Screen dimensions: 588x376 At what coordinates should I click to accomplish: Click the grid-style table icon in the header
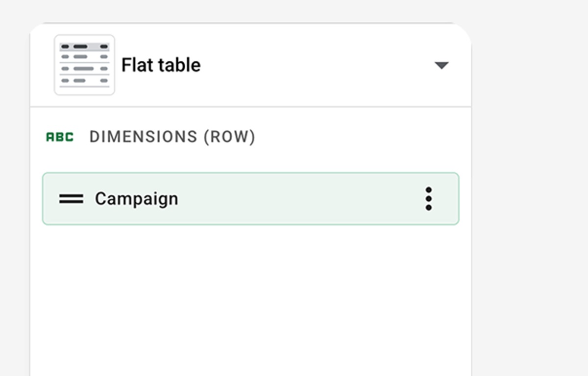(x=84, y=65)
